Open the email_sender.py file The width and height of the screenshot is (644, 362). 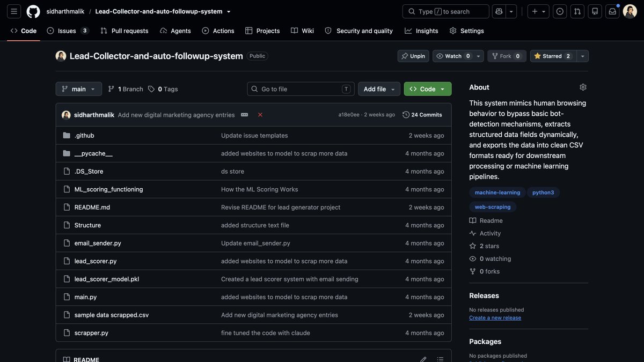click(x=98, y=243)
